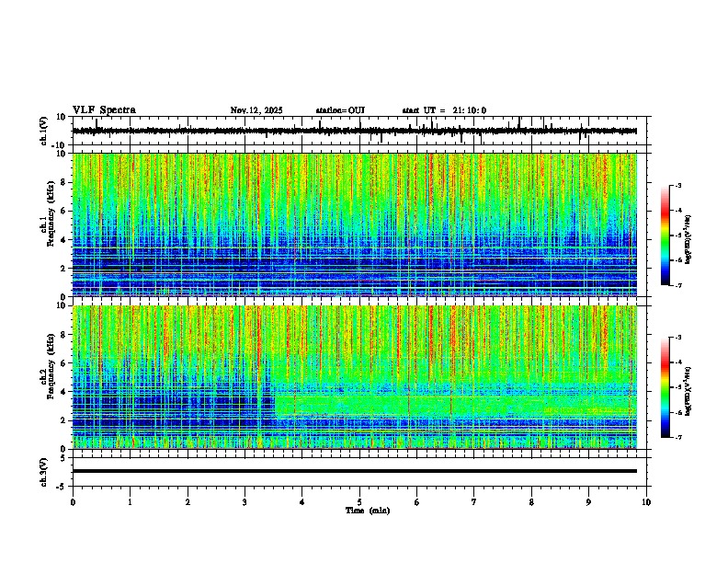Click time axis tick label '5'
This screenshot has width=728, height=563.
(359, 502)
